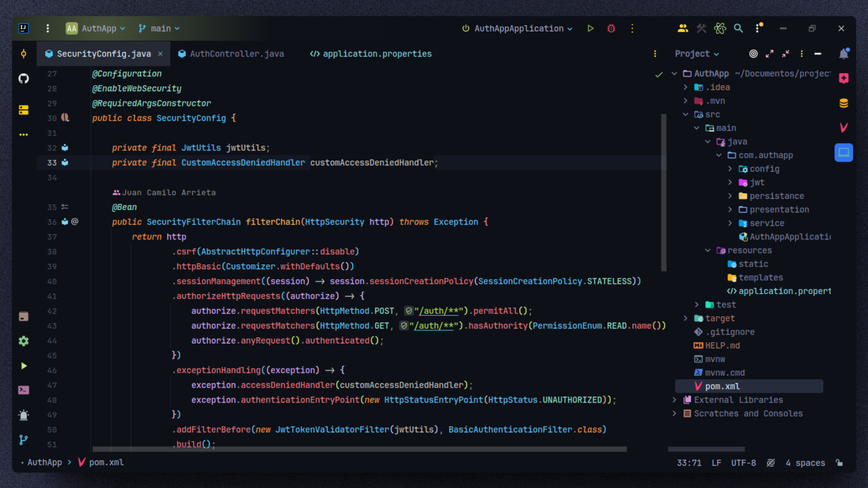Viewport: 868px width, 488px height.
Task: Open the Maven tool window
Action: (x=844, y=128)
